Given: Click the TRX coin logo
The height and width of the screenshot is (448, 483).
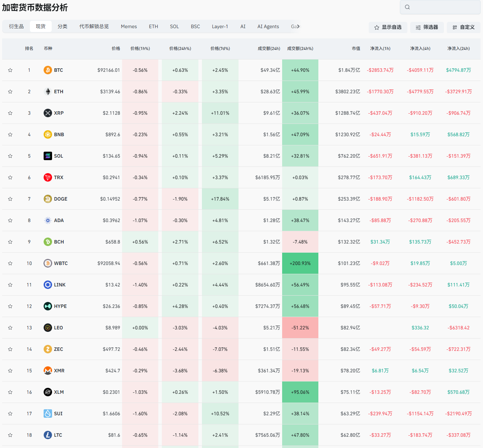Looking at the screenshot, I should [47, 177].
